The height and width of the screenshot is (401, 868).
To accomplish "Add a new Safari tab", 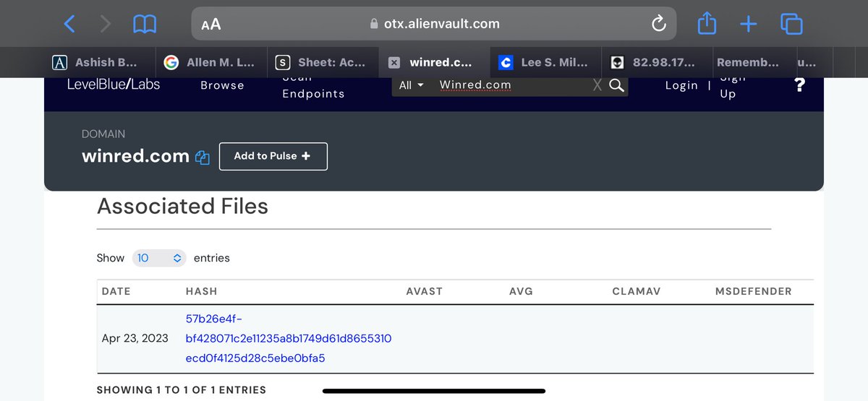I will point(748,24).
